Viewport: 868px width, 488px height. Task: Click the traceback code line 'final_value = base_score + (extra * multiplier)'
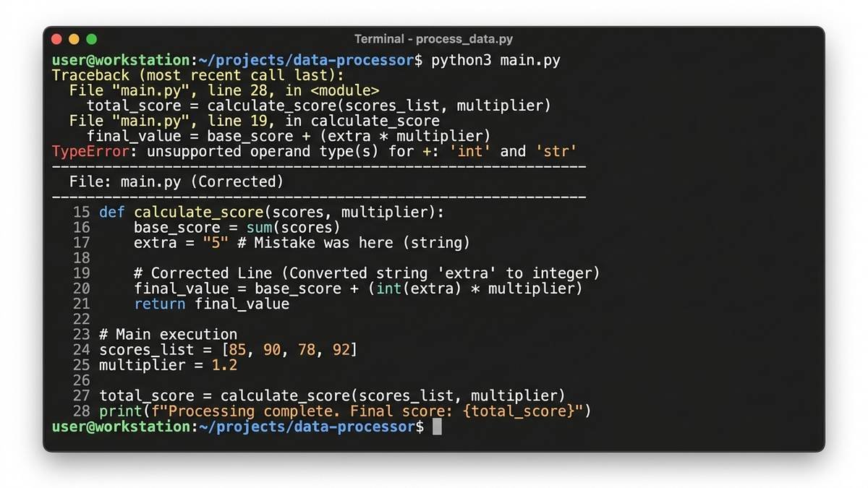tap(289, 136)
